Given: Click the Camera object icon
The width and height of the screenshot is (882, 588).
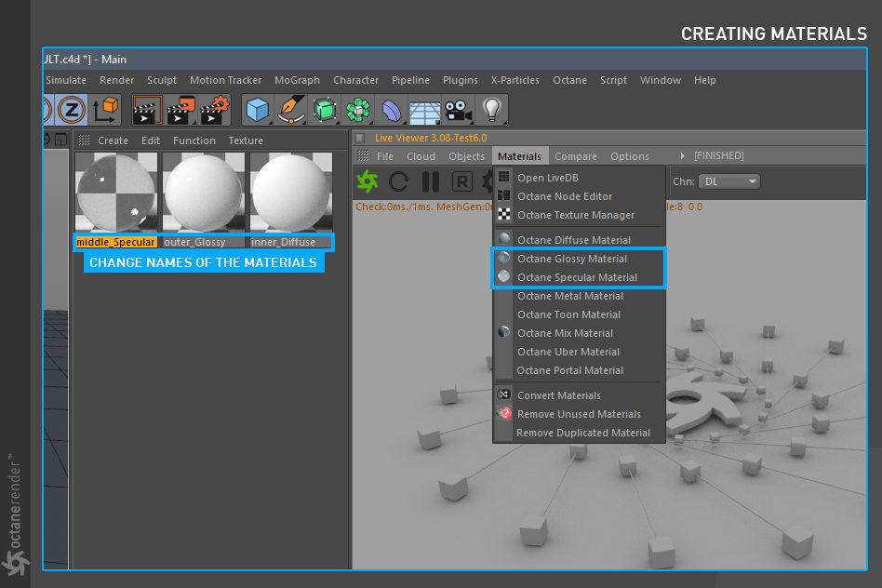Looking at the screenshot, I should (x=457, y=111).
